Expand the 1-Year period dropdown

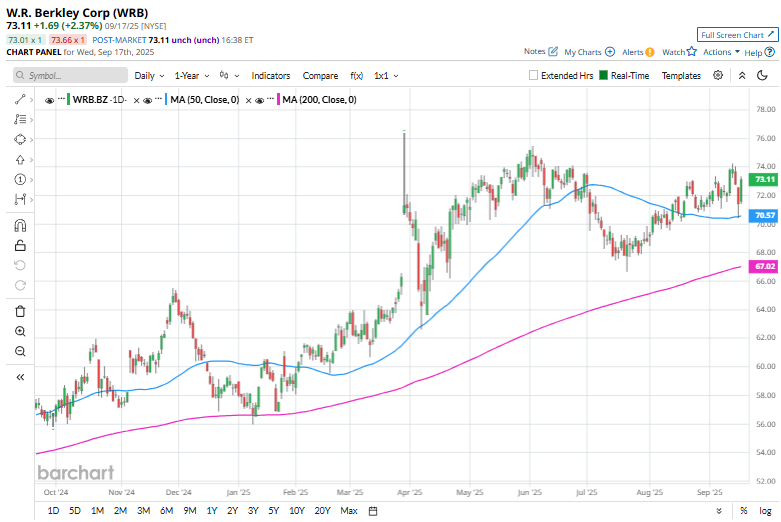[x=192, y=76]
